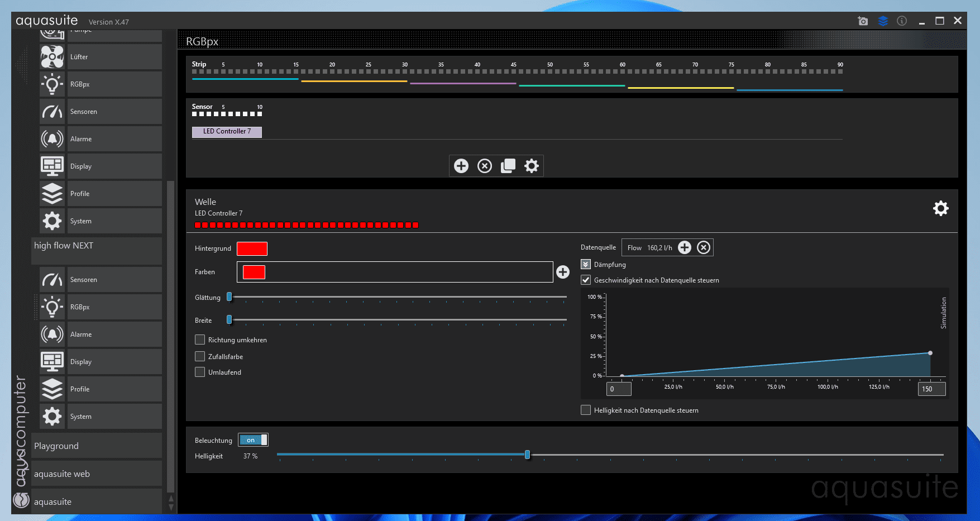Screen dimensions: 980x521
Task: Click the sidebar scroll up arrow
Action: 171,498
